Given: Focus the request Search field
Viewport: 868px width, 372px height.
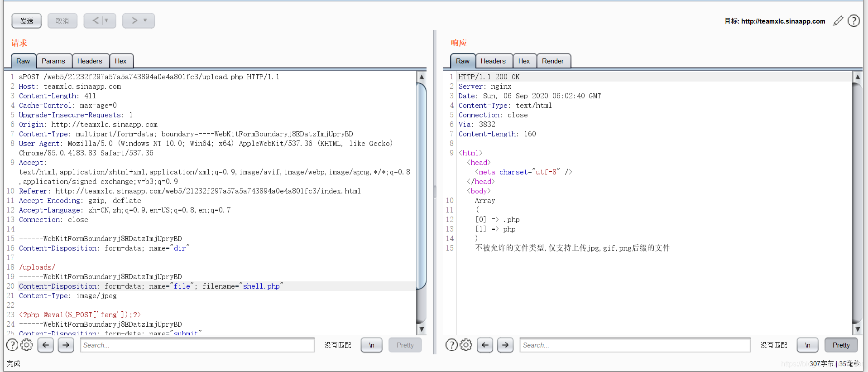Looking at the screenshot, I should [197, 345].
